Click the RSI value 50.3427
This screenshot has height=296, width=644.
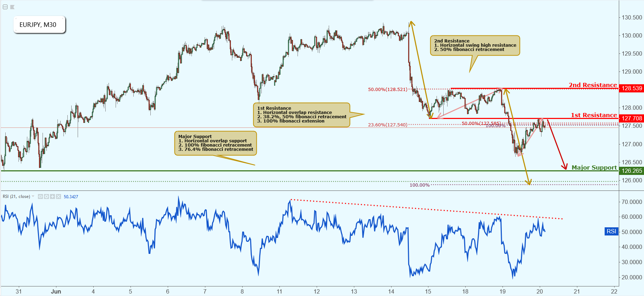pos(71,197)
